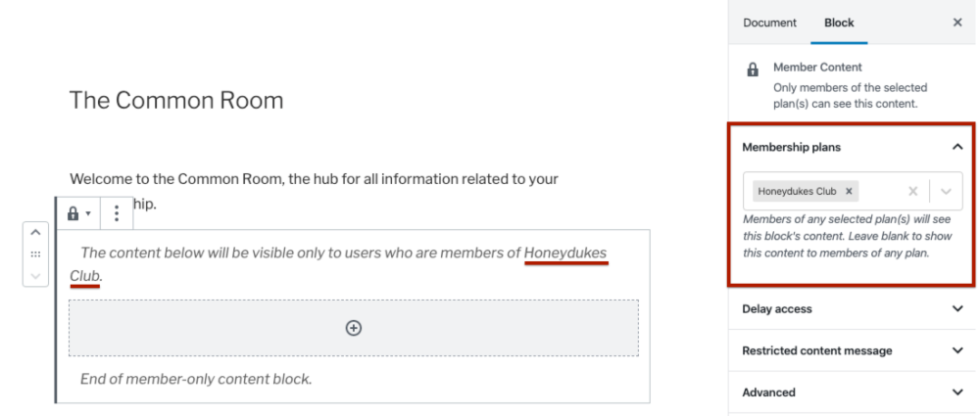Open the block's three-dot options menu
Screen dimensions: 980x416
(x=117, y=213)
